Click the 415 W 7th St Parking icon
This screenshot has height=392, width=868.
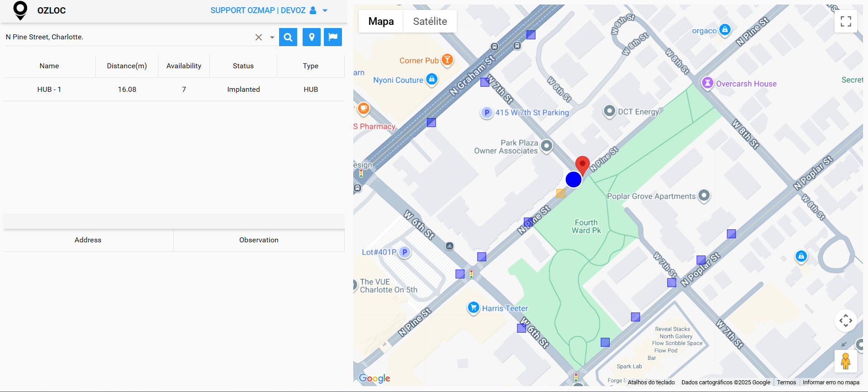[487, 113]
